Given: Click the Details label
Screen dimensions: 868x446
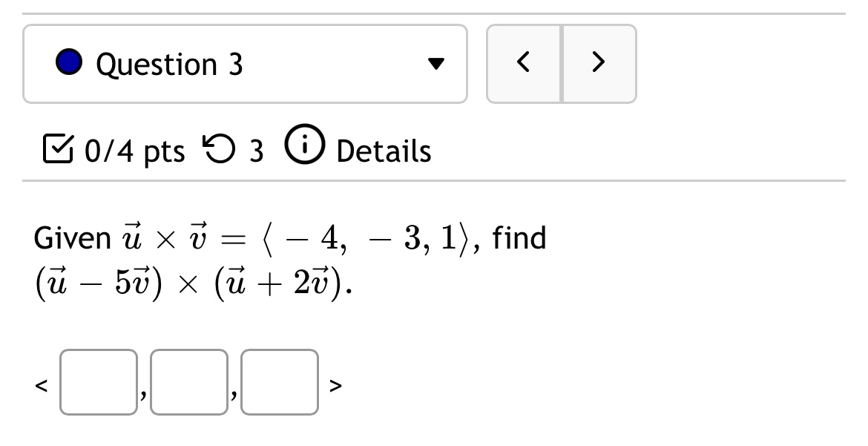Looking at the screenshot, I should click(384, 151).
